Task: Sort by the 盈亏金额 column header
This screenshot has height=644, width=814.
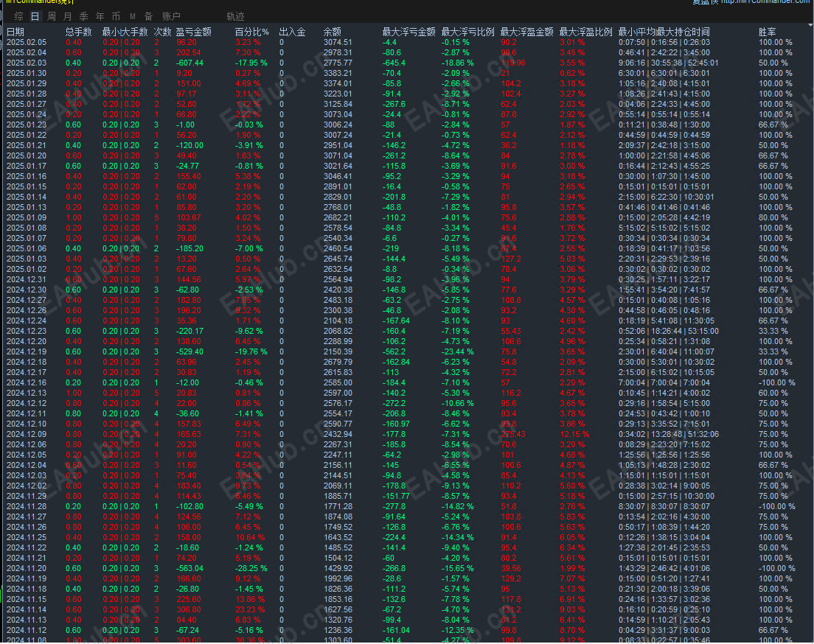Action: click(x=194, y=32)
